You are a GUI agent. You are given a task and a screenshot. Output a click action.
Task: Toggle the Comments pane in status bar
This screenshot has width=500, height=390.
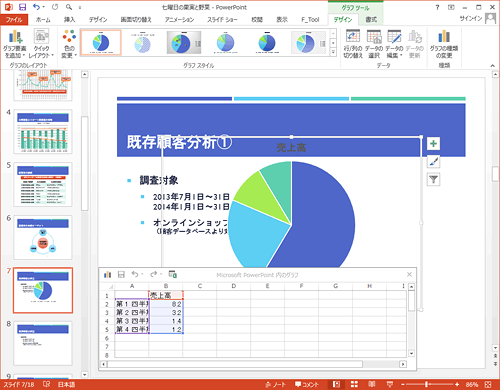pyautogui.click(x=306, y=384)
